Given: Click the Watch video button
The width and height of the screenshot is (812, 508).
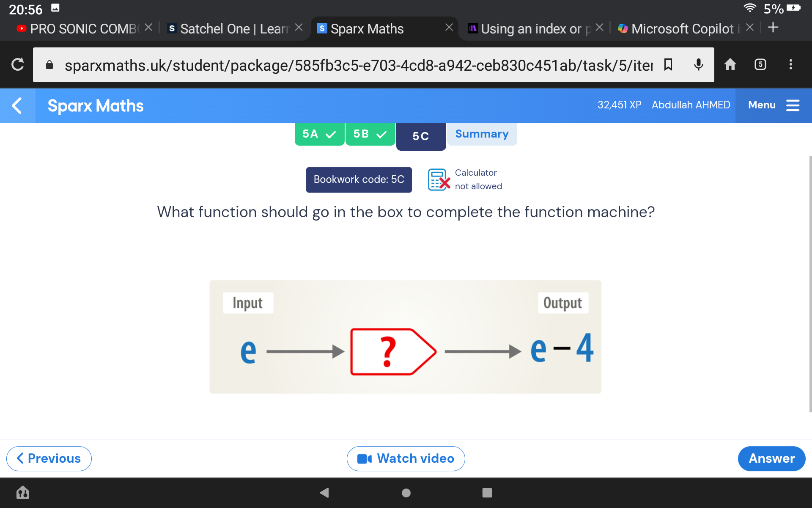Looking at the screenshot, I should (x=406, y=458).
